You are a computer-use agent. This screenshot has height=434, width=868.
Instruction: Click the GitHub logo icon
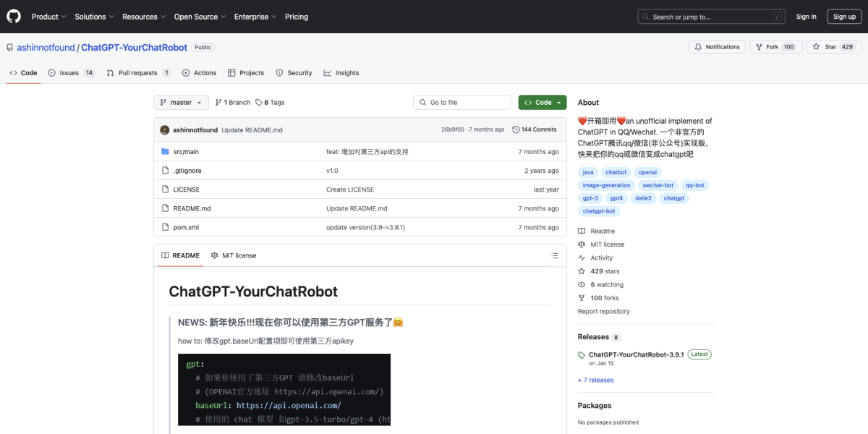point(13,16)
